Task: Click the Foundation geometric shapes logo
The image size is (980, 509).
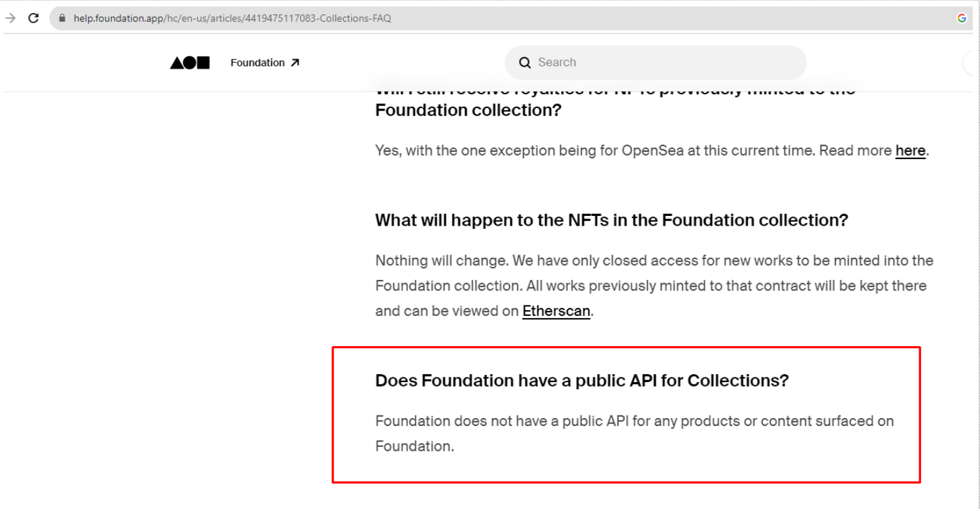Action: pyautogui.click(x=190, y=63)
